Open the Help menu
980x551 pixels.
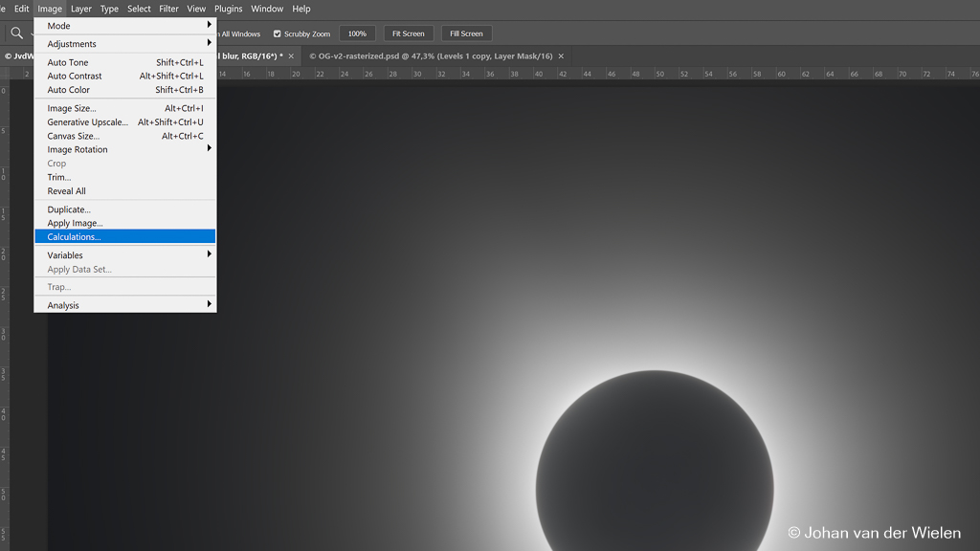point(301,9)
